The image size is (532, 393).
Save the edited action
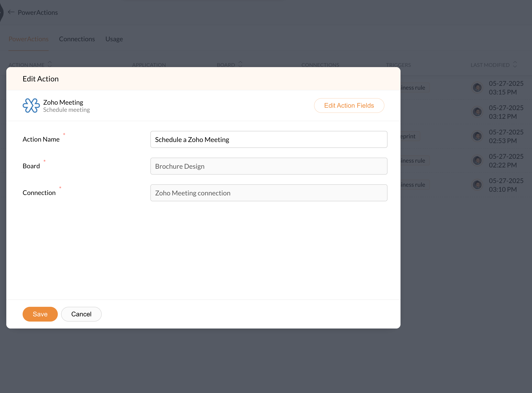tap(40, 314)
